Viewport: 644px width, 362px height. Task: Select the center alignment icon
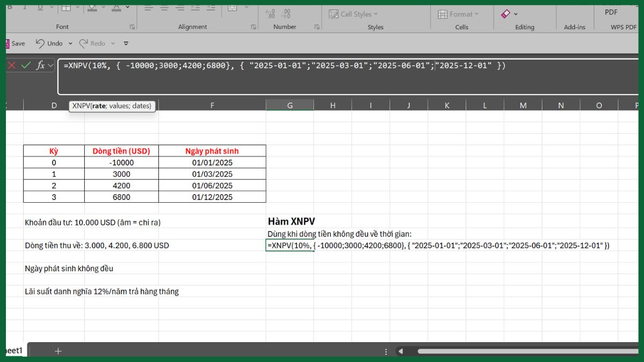click(x=164, y=8)
